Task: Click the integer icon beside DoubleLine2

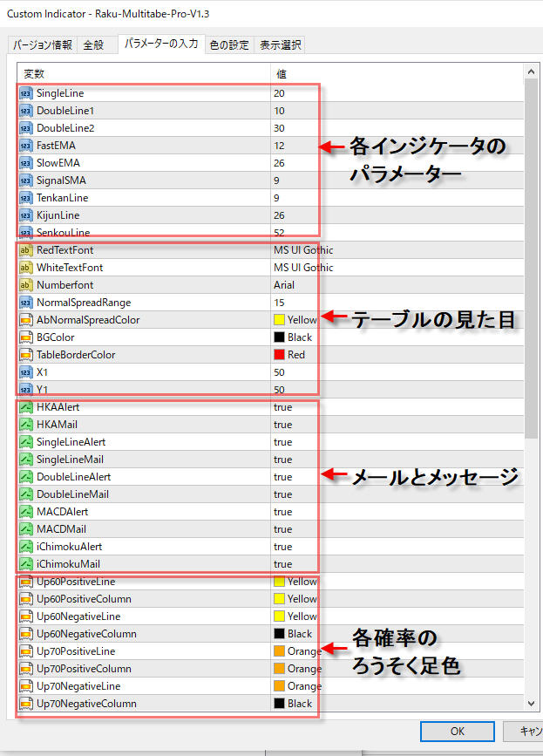Action: pyautogui.click(x=25, y=128)
